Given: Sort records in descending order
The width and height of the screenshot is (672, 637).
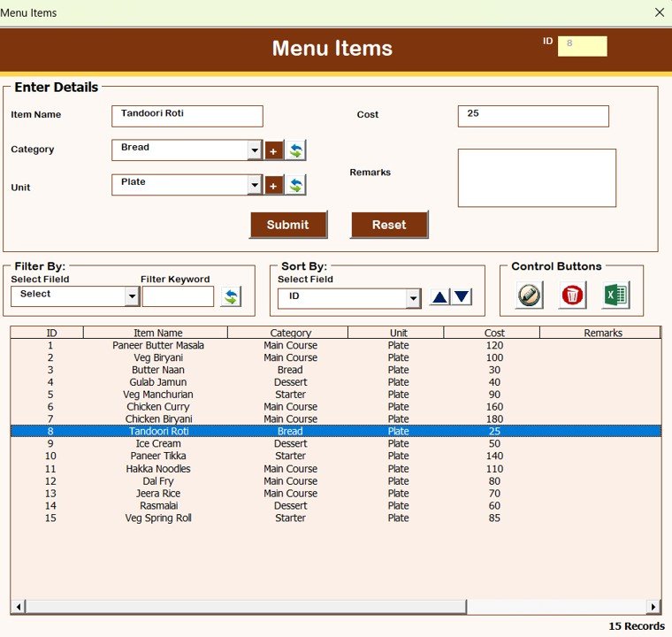Looking at the screenshot, I should point(462,297).
